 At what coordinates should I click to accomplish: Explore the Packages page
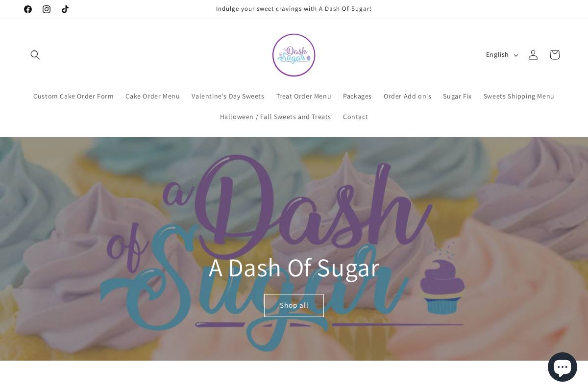(x=357, y=96)
